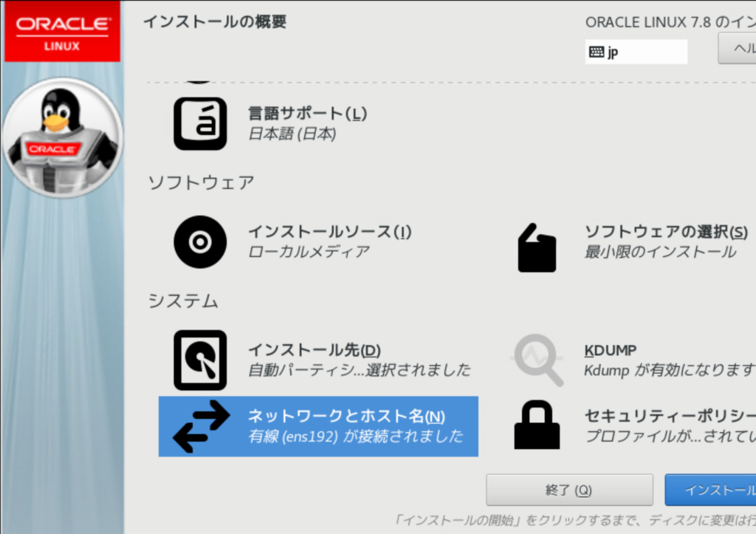
Task: Open セキュリティーポリシー settings
Action: point(670,416)
